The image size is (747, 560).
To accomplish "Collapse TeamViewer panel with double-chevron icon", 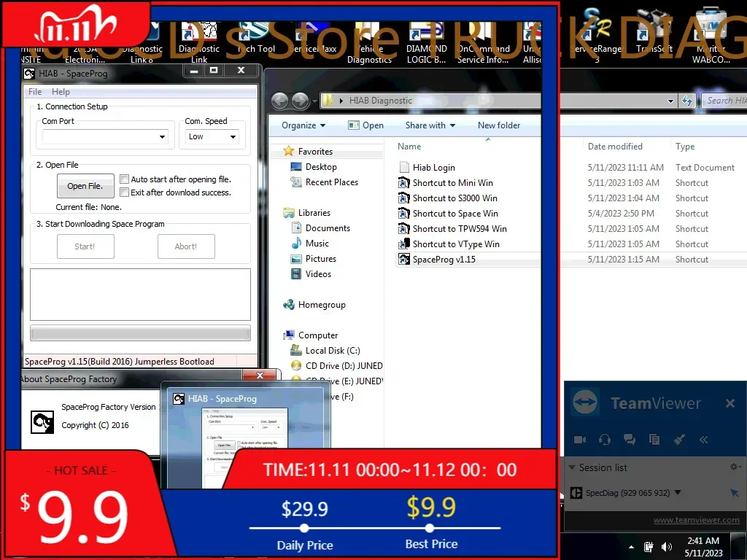I will click(x=703, y=440).
